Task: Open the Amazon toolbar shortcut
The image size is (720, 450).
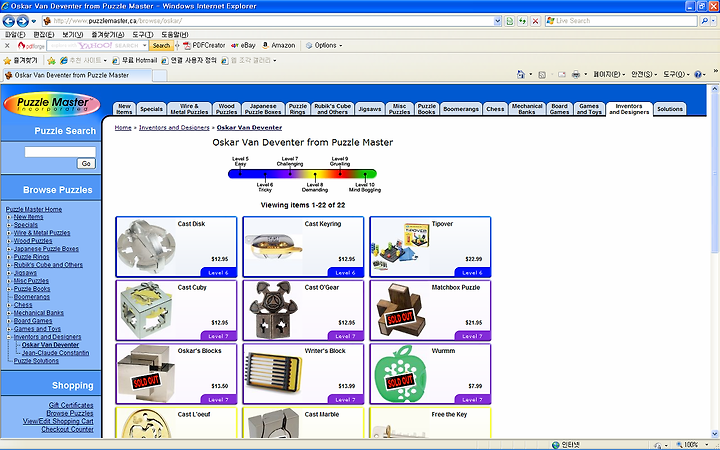Action: 278,45
